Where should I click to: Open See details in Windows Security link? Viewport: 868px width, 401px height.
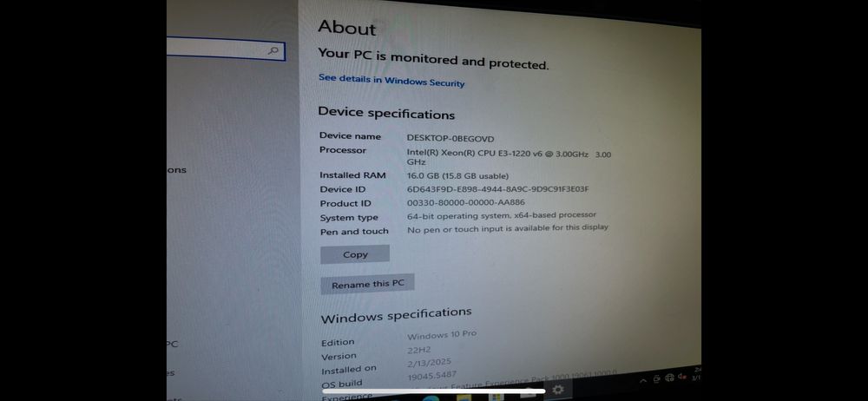391,81
